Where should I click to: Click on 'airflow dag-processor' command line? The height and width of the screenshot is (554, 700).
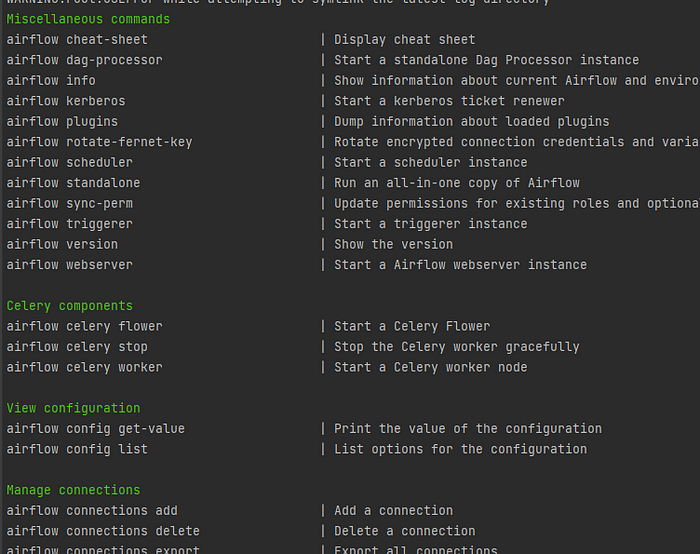click(84, 60)
